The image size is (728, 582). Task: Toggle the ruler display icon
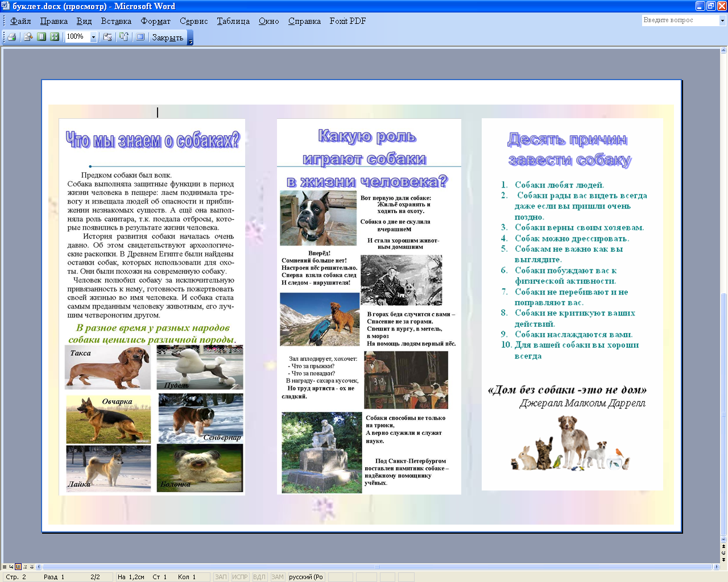pos(107,37)
